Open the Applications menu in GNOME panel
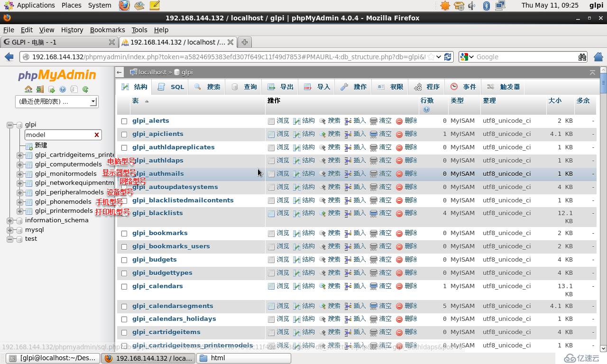Image resolution: width=607 pixels, height=364 pixels. coord(36,6)
